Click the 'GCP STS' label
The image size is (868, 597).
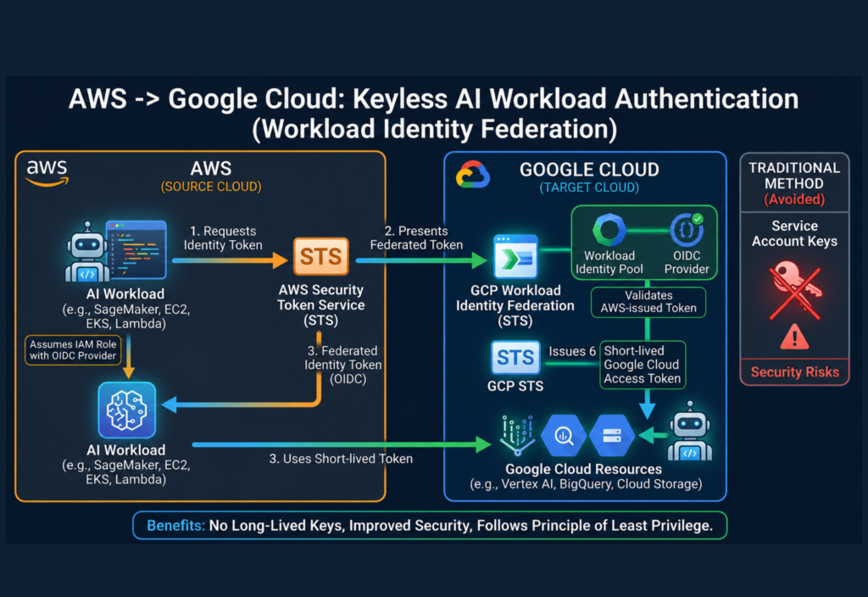click(x=515, y=386)
